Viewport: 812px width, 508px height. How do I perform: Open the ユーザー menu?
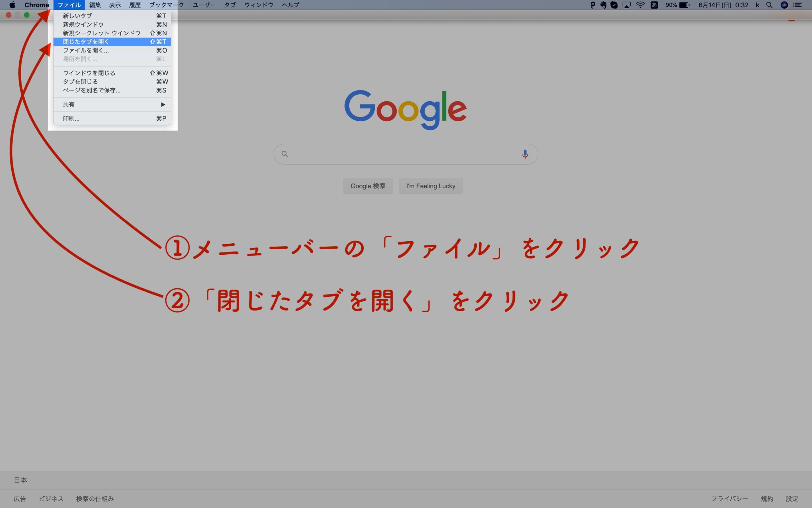(x=204, y=5)
